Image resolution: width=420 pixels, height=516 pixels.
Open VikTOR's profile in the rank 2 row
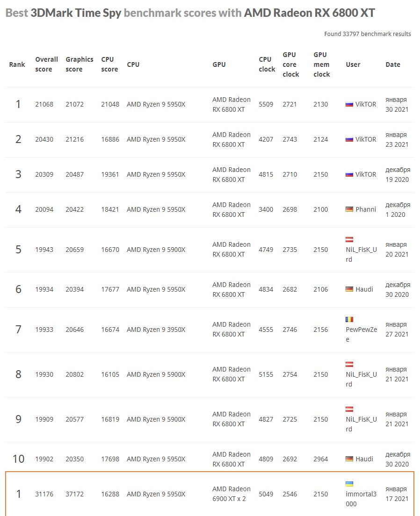(x=366, y=139)
